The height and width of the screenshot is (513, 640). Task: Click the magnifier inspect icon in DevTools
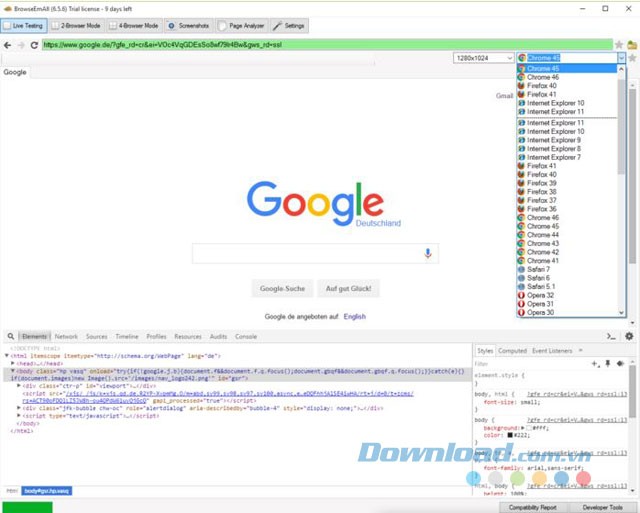tap(8, 337)
